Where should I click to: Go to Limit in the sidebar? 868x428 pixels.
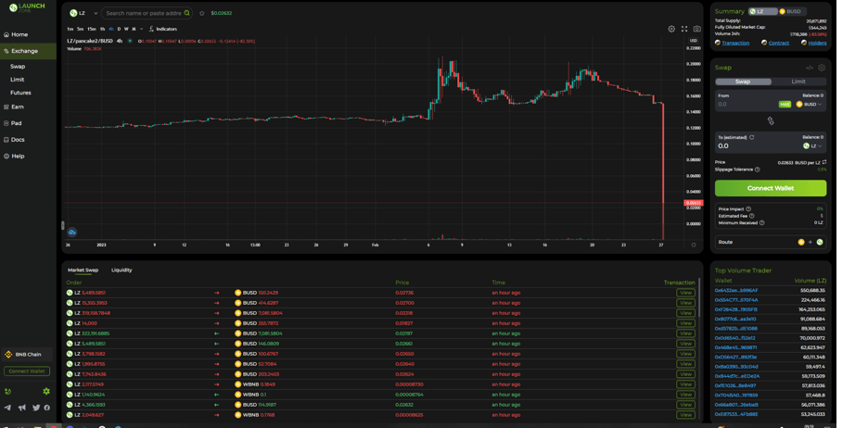pyautogui.click(x=18, y=80)
